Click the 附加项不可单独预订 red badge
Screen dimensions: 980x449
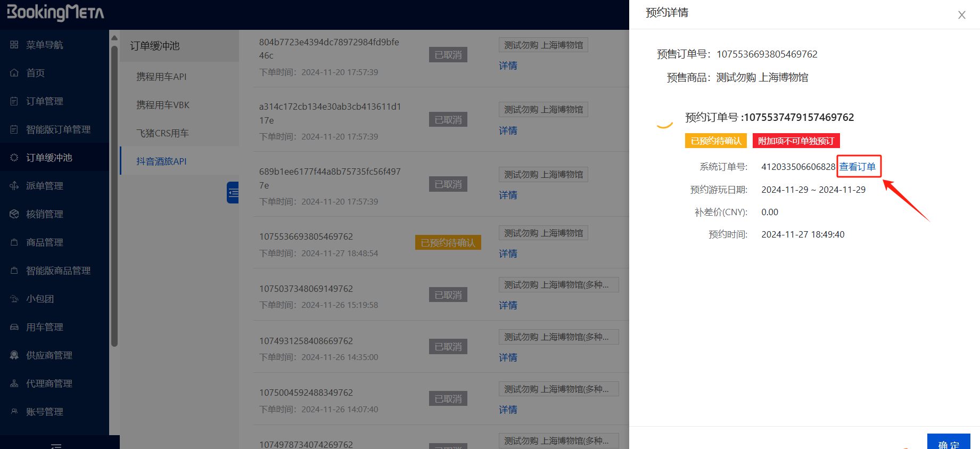pos(796,141)
